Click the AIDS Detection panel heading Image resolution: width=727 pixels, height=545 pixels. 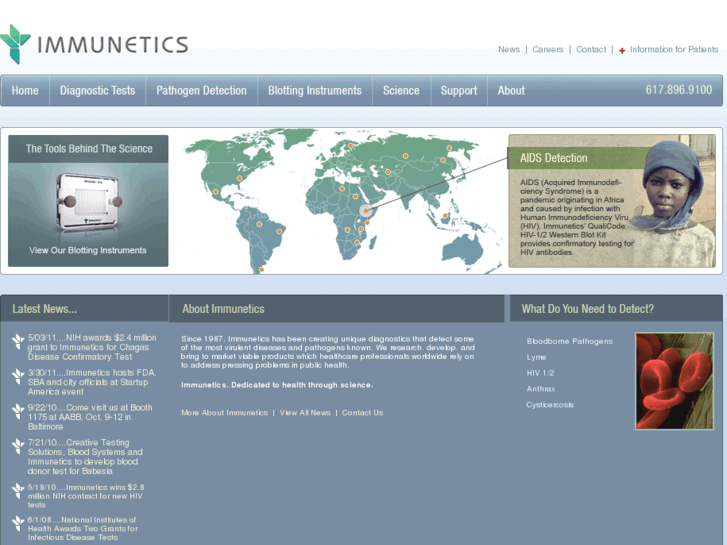[554, 158]
